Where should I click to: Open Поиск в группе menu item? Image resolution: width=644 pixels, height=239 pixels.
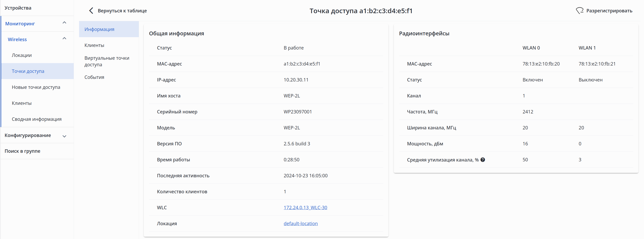23,151
